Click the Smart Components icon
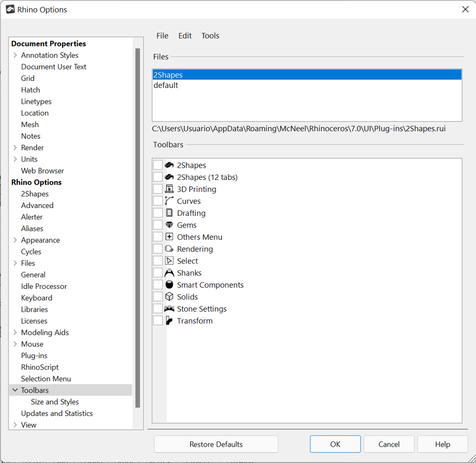Image resolution: width=476 pixels, height=463 pixels. tap(169, 285)
